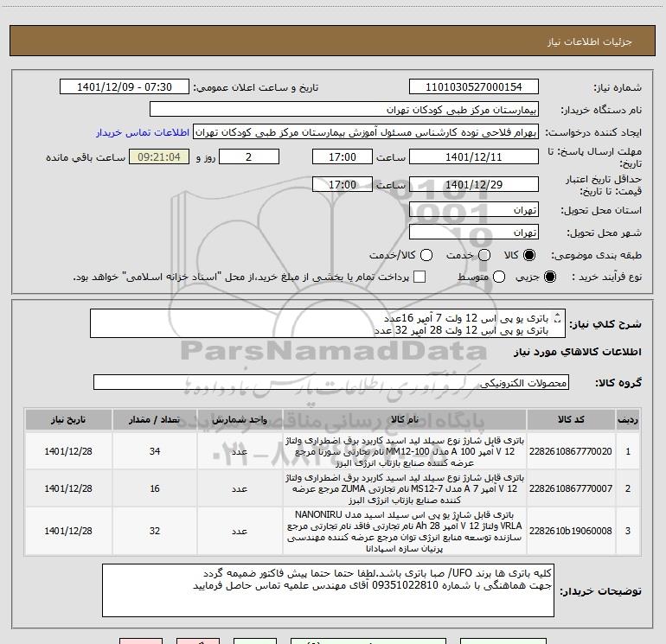This screenshot has height=644, width=666.
Task: Click the واحد شمارش column header
Action: [240, 419]
